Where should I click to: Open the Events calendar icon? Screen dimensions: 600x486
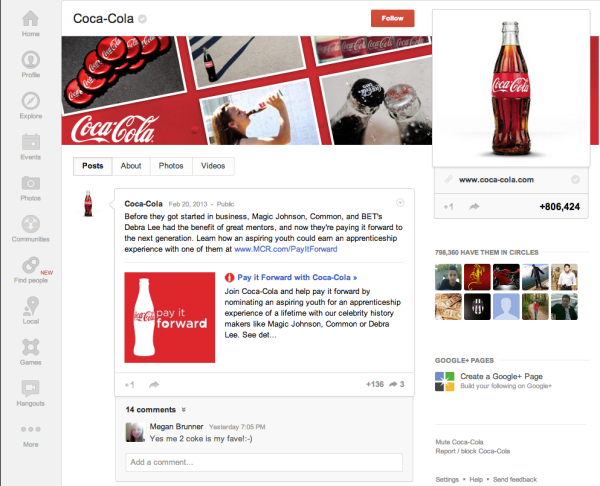30,142
